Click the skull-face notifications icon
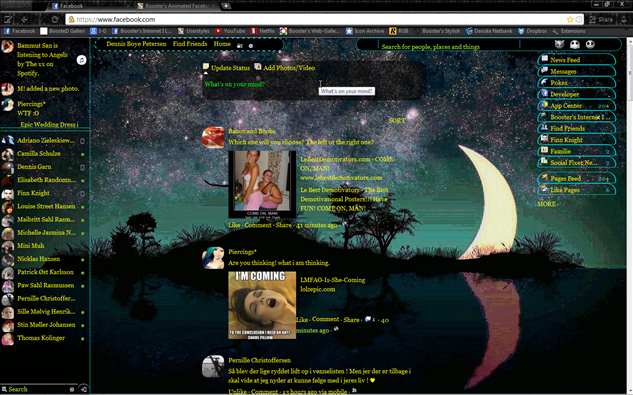Screen dimensions: 633x395 (x=590, y=44)
